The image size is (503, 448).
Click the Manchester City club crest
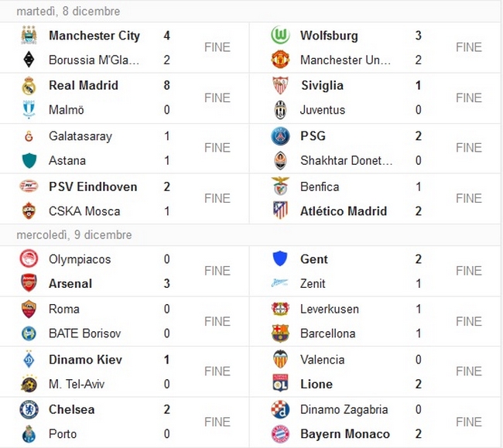(x=29, y=35)
